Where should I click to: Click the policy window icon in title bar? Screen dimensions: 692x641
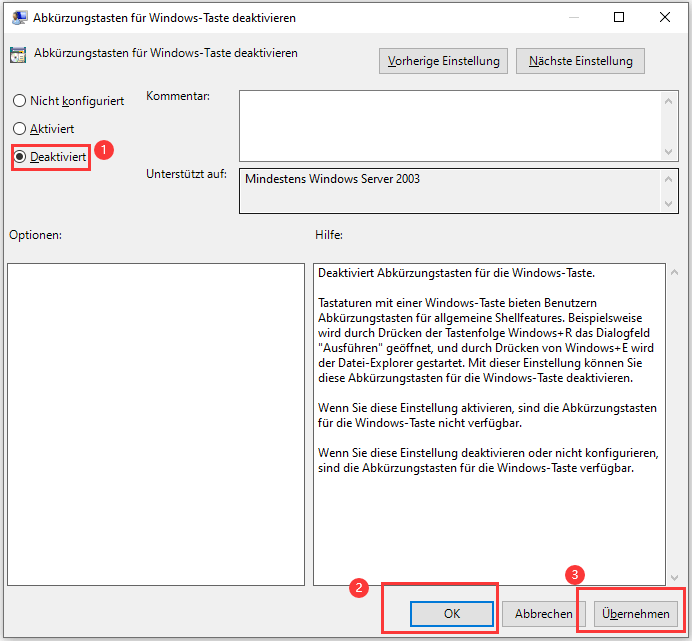(x=19, y=18)
